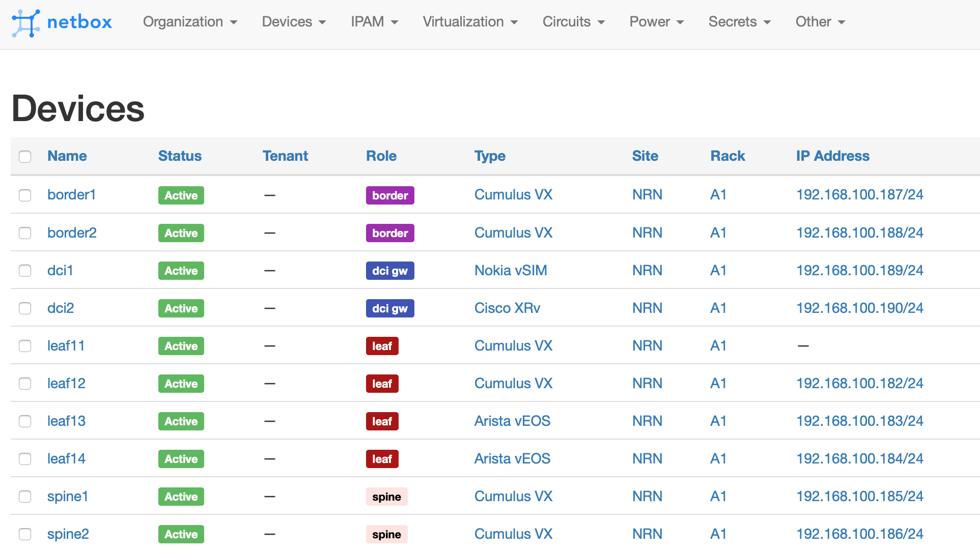Open the Nokia vSIM device type
Viewport: 980px width, 551px height.
[511, 270]
